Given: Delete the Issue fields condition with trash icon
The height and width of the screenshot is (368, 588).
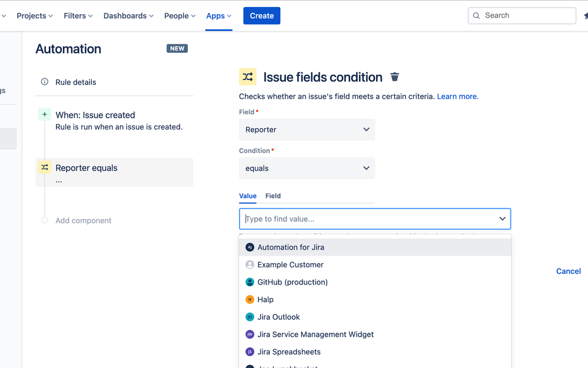Looking at the screenshot, I should pyautogui.click(x=394, y=77).
